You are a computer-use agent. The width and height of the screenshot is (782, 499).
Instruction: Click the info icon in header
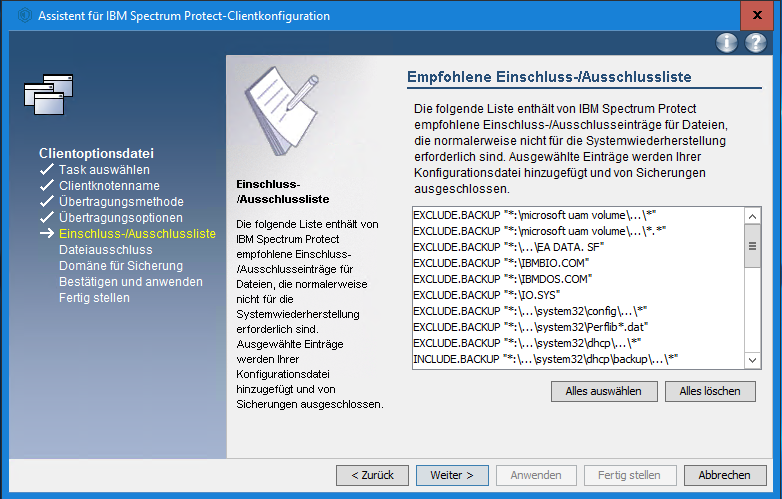point(727,43)
